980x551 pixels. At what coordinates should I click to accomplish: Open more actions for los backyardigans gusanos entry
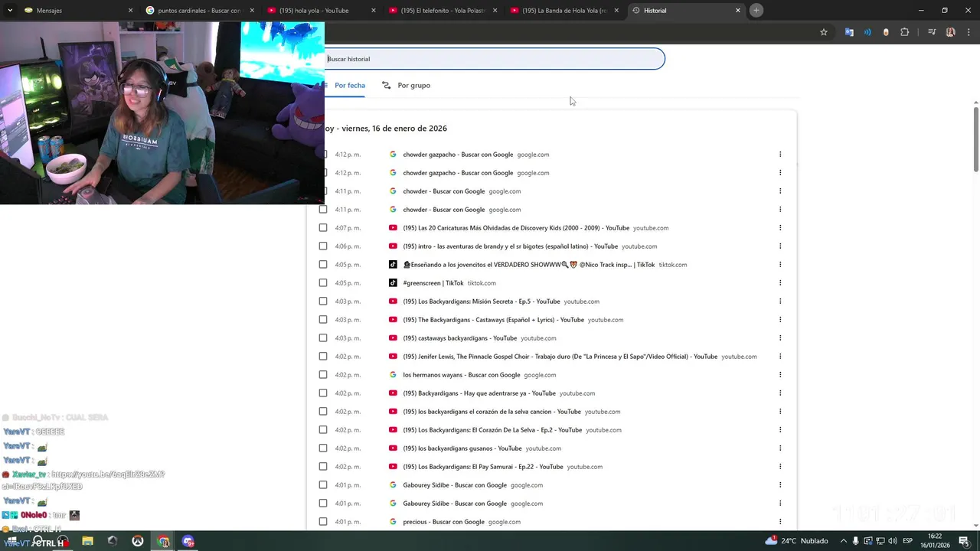(x=780, y=448)
